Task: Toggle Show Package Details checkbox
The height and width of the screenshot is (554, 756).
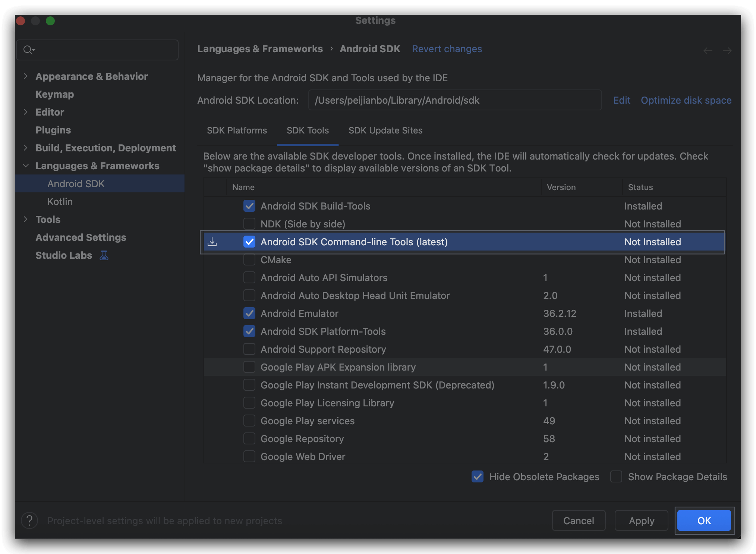Action: click(x=616, y=476)
